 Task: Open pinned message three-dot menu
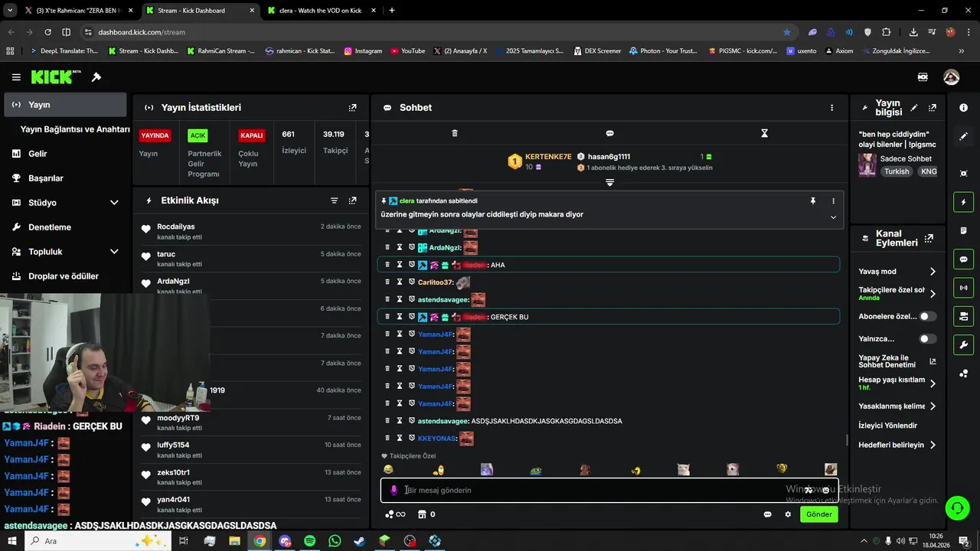833,201
